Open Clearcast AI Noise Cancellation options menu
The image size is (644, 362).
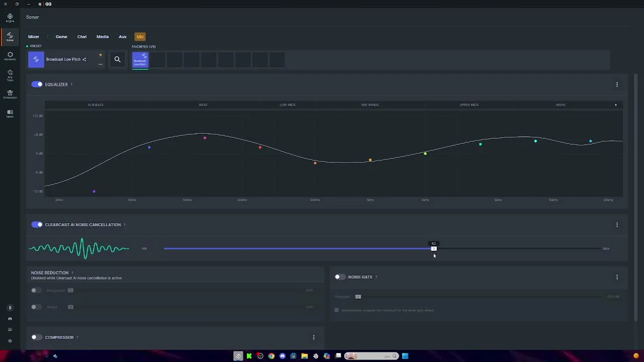(617, 225)
